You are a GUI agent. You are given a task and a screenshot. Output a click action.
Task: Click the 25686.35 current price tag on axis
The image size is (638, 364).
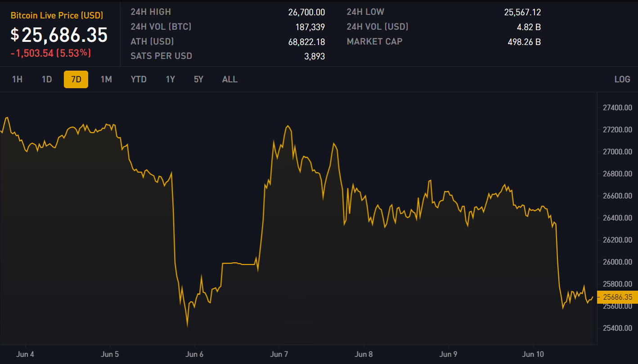617,297
